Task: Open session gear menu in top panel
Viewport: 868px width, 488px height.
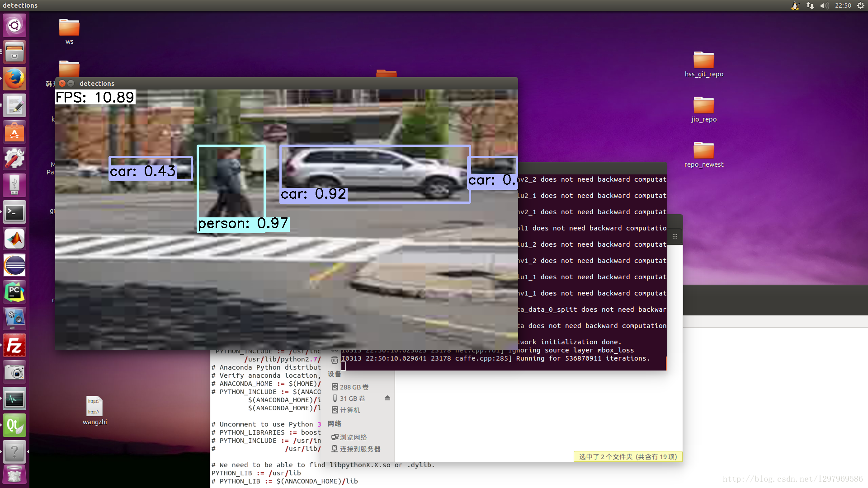Action: pyautogui.click(x=861, y=5)
